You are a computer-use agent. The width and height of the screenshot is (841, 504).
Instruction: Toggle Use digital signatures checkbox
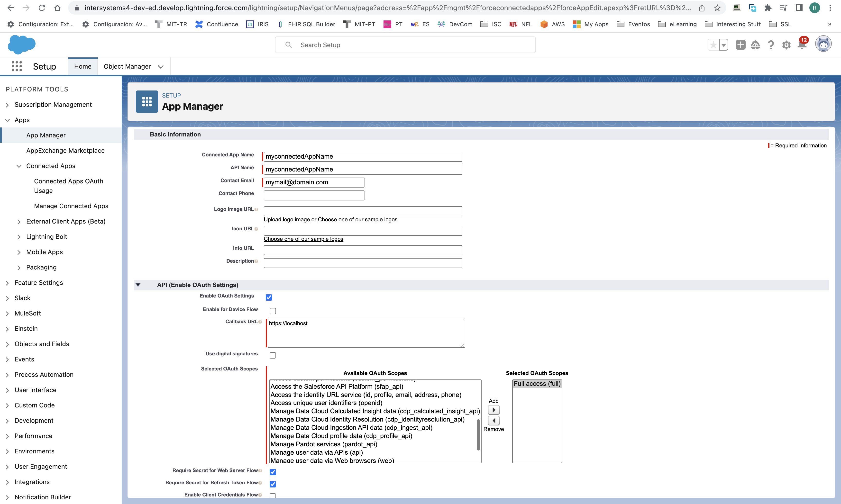click(273, 355)
